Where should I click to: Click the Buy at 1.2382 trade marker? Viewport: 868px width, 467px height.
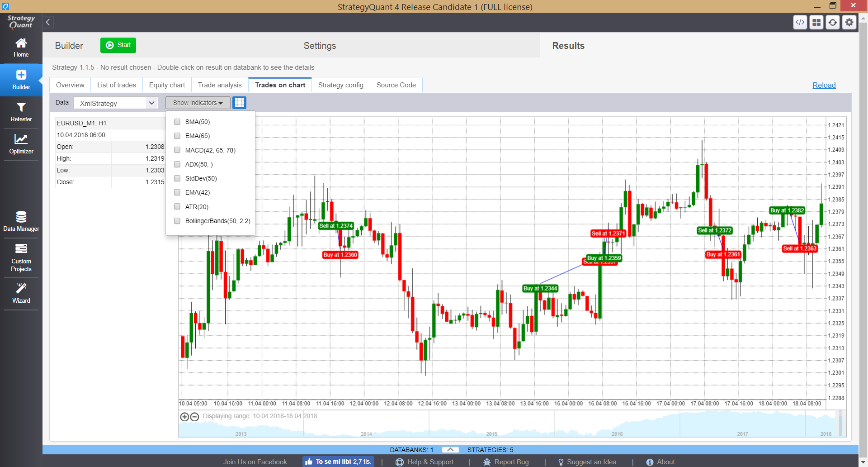787,210
